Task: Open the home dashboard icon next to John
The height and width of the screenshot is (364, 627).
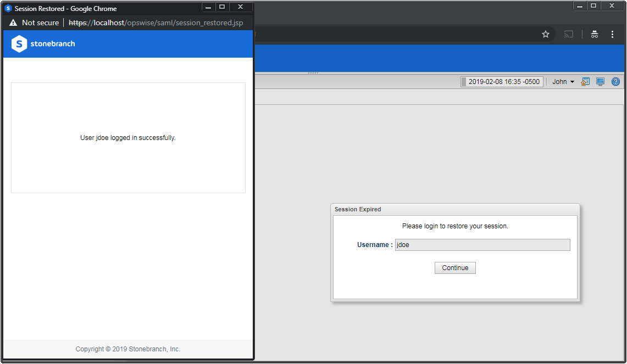Action: pyautogui.click(x=586, y=82)
